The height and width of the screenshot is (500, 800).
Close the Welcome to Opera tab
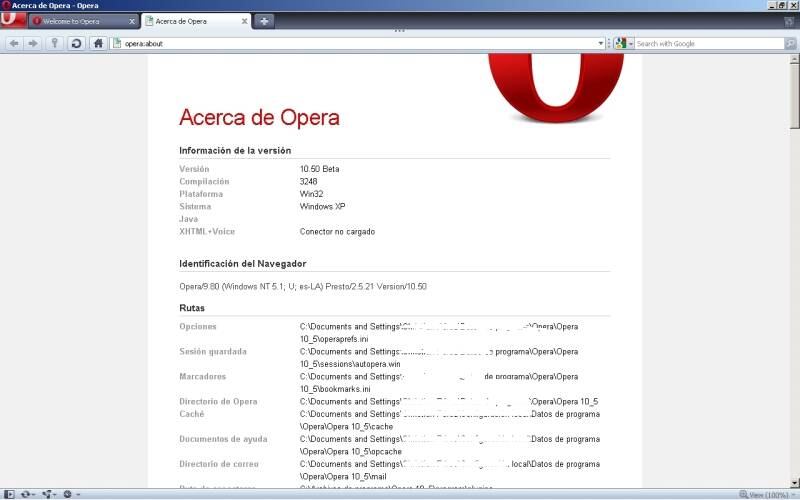pos(132,21)
